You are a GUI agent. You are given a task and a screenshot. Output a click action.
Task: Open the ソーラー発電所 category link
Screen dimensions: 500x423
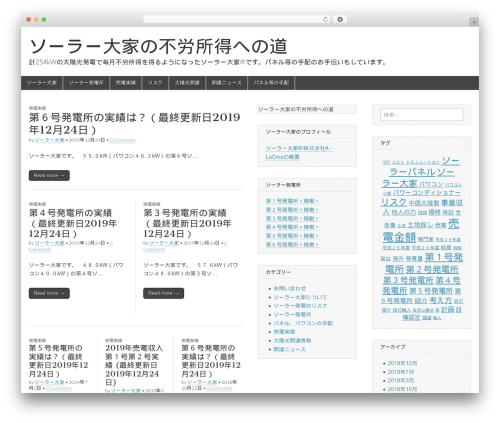[292, 314]
